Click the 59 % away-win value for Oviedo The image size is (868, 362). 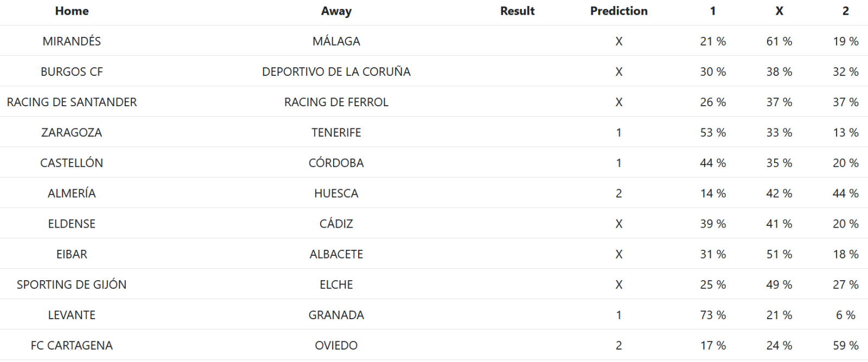845,345
